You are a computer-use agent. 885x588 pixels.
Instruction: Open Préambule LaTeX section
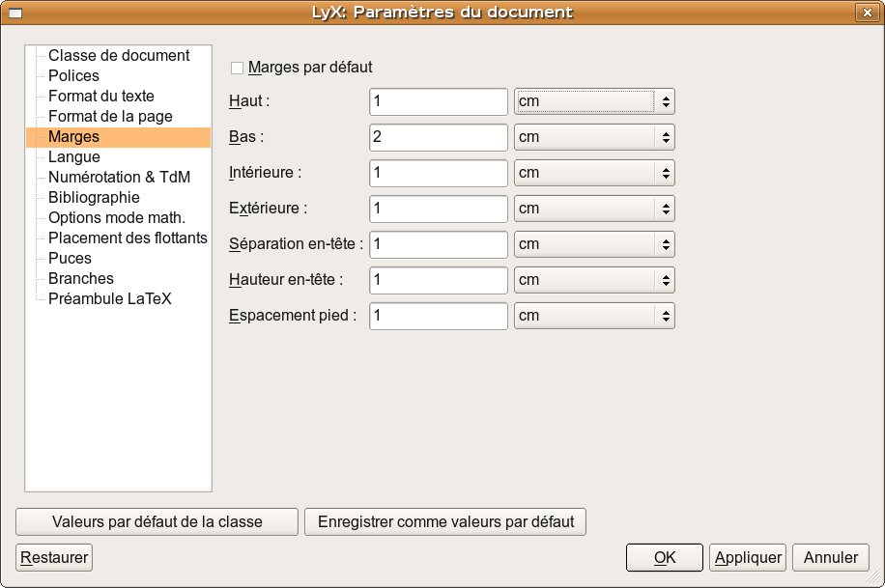109,299
